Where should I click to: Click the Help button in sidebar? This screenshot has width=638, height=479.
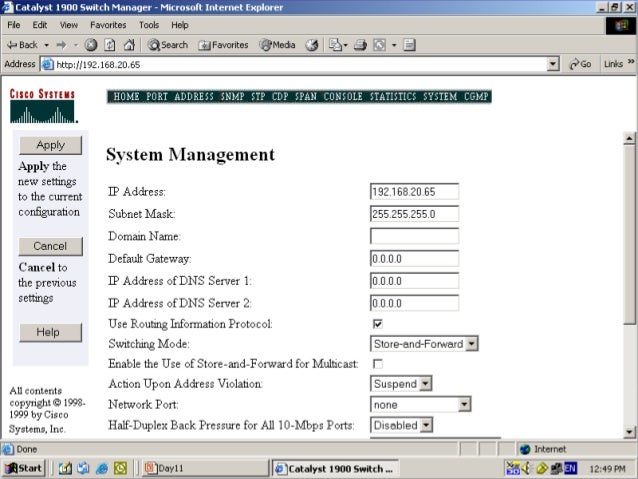point(50,332)
